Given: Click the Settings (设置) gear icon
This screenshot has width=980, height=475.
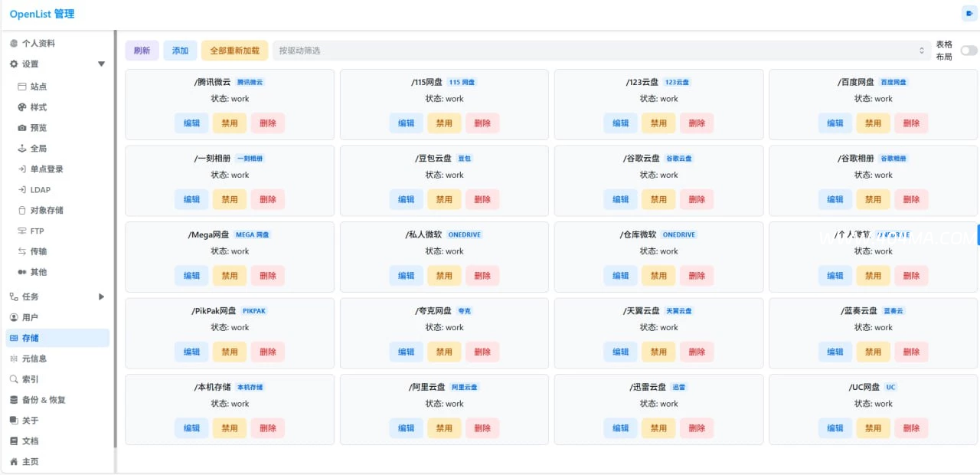Looking at the screenshot, I should click(14, 64).
